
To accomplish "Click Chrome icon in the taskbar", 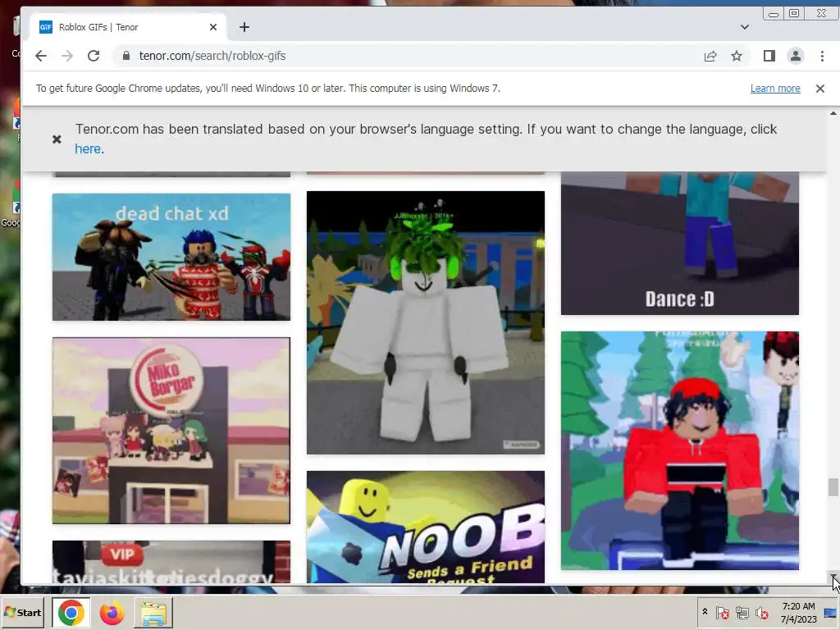I will tap(71, 612).
